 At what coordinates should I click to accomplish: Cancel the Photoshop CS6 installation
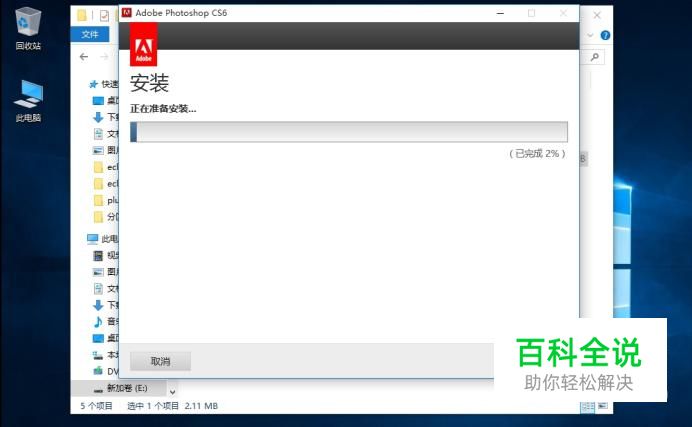(x=160, y=361)
